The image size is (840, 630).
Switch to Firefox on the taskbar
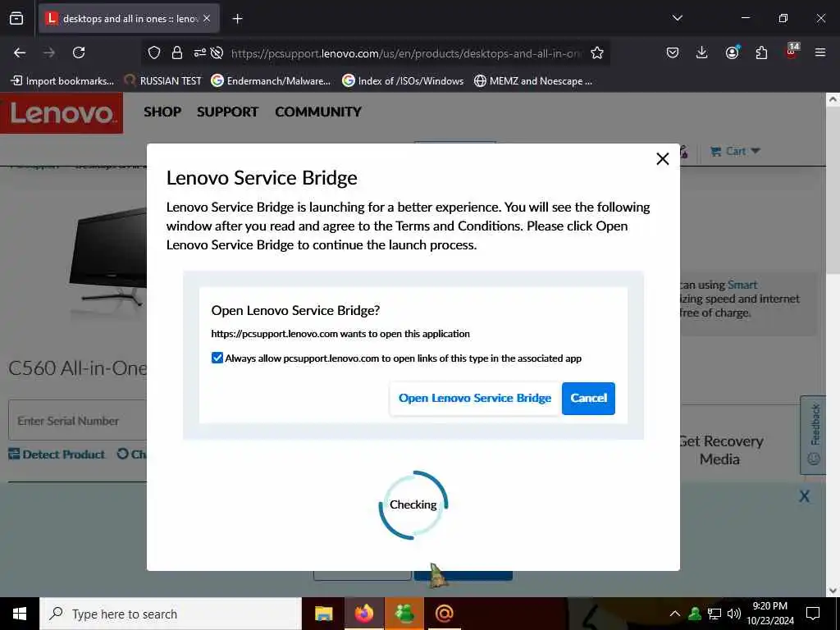click(x=364, y=614)
